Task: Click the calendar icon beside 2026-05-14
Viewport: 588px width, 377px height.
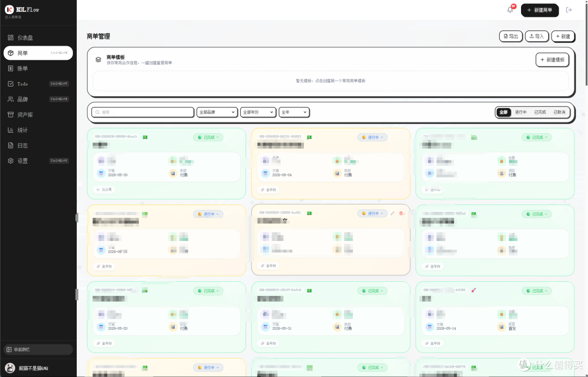Action: click(430, 327)
